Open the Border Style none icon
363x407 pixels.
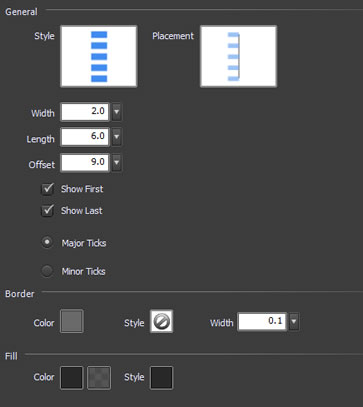tap(162, 321)
